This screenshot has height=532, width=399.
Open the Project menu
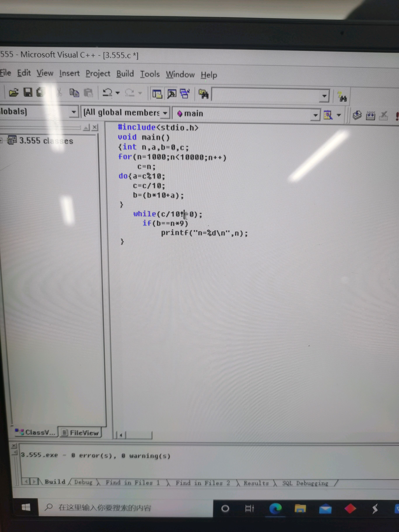click(98, 74)
